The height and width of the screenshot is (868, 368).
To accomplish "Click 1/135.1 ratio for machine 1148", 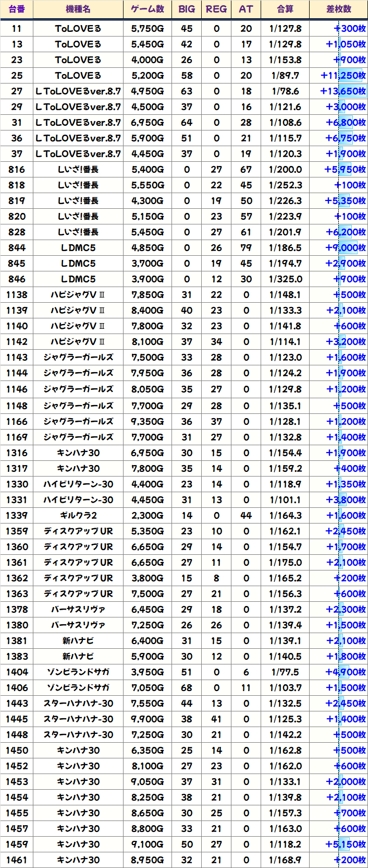I will tap(285, 406).
